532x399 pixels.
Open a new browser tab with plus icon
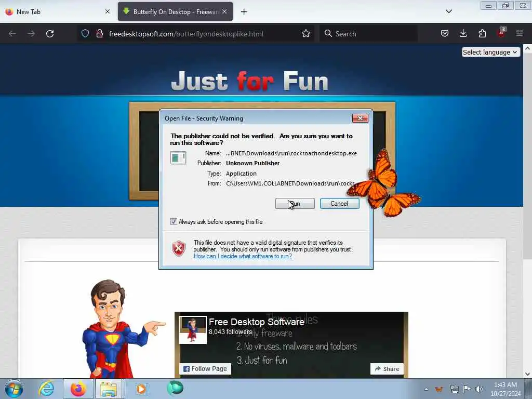pos(244,12)
